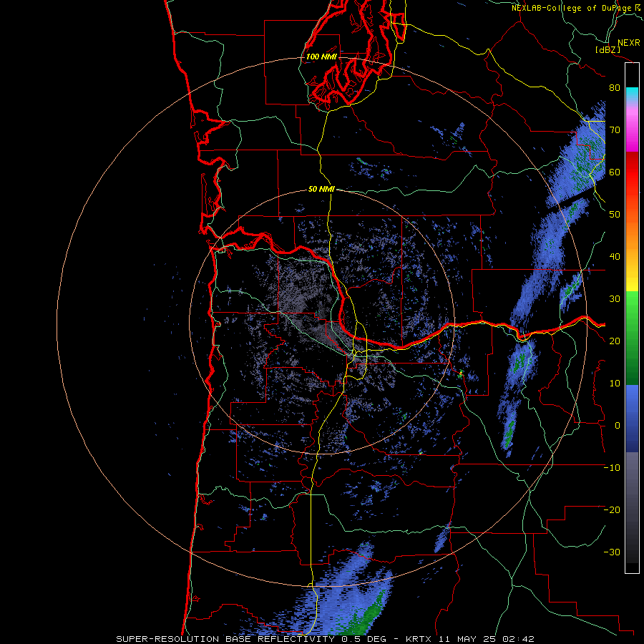Viewport: 644px width, 644px height.
Task: Click the 60 dBZ scale label
Action: click(x=615, y=172)
